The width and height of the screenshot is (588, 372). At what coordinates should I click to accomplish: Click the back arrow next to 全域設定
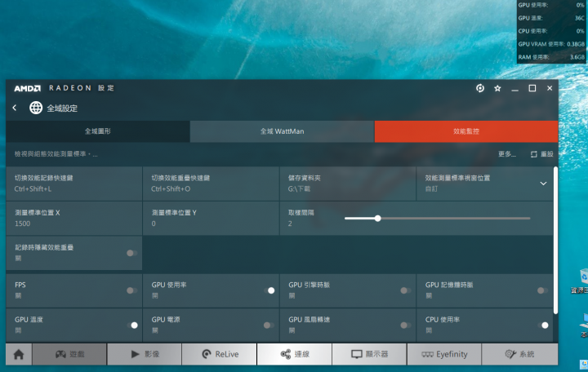pos(14,108)
